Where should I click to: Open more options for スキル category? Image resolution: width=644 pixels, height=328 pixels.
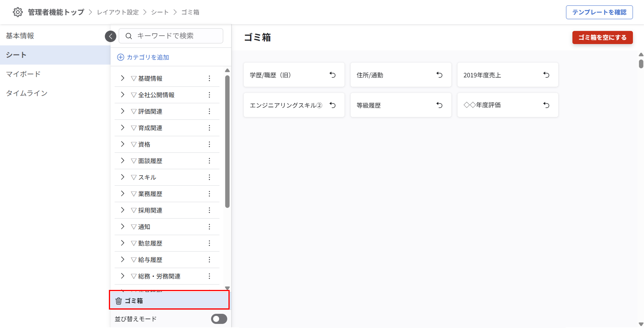pyautogui.click(x=209, y=177)
